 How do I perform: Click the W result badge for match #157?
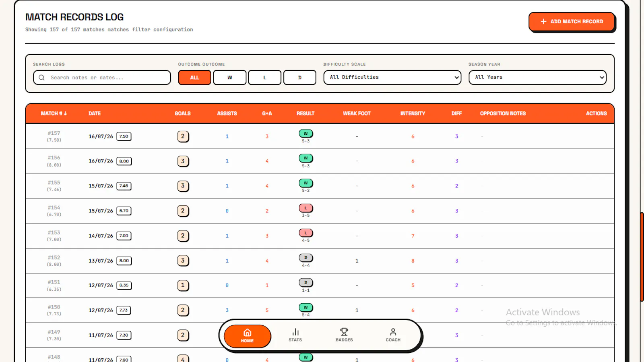pyautogui.click(x=306, y=134)
